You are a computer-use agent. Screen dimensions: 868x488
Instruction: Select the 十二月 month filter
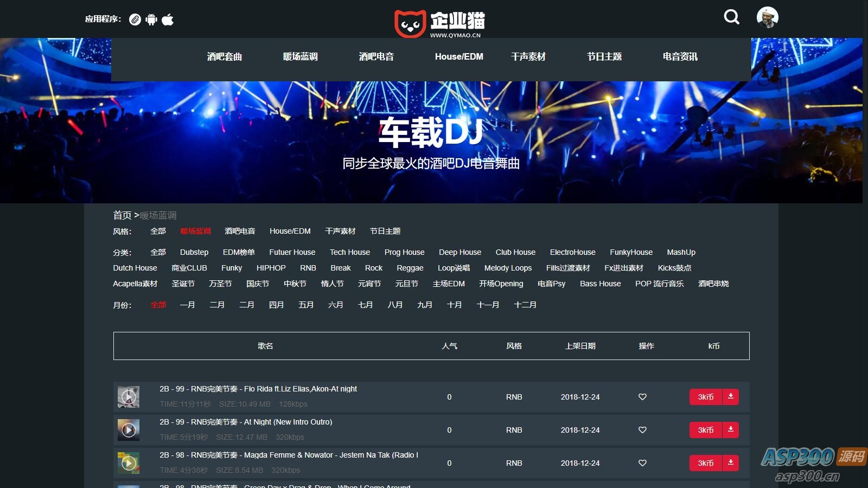tap(525, 305)
